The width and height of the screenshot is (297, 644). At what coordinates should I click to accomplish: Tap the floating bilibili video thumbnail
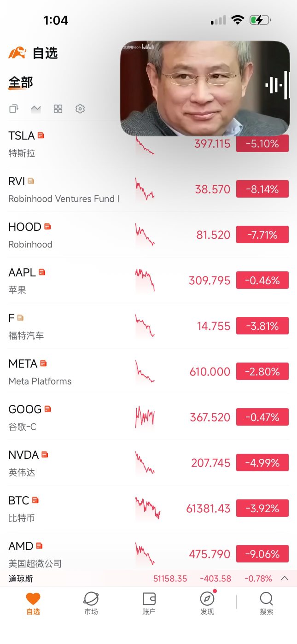[205, 88]
